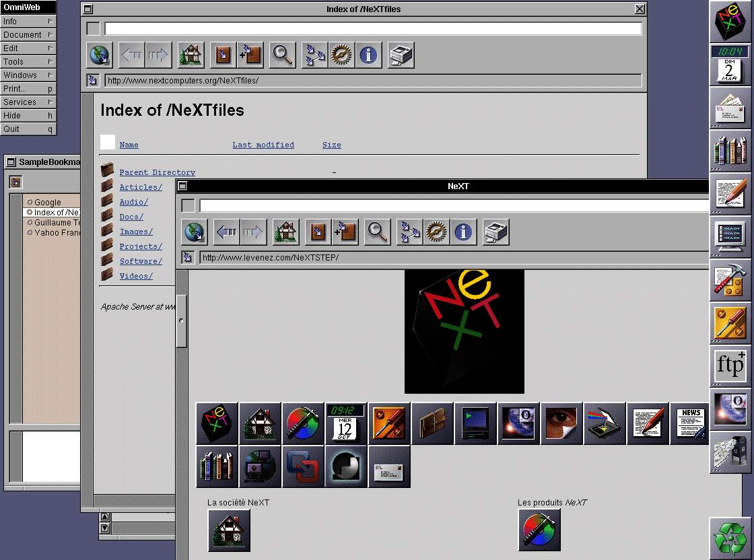
Task: Open the Images/ directory link
Action: [136, 232]
